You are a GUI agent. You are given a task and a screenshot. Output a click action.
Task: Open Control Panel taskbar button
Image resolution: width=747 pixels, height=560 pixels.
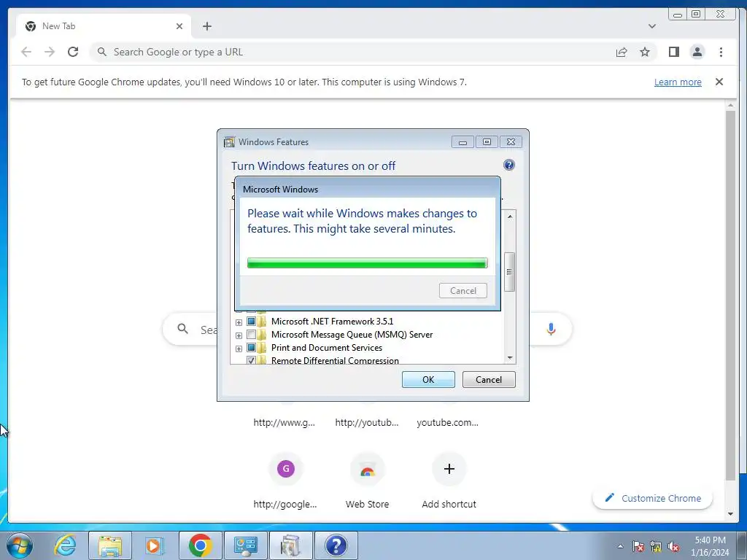coord(245,545)
